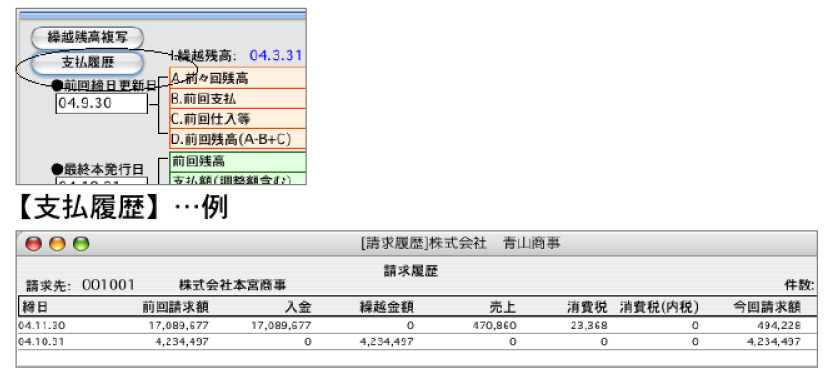Click the 前回請求額 column header

175,307
